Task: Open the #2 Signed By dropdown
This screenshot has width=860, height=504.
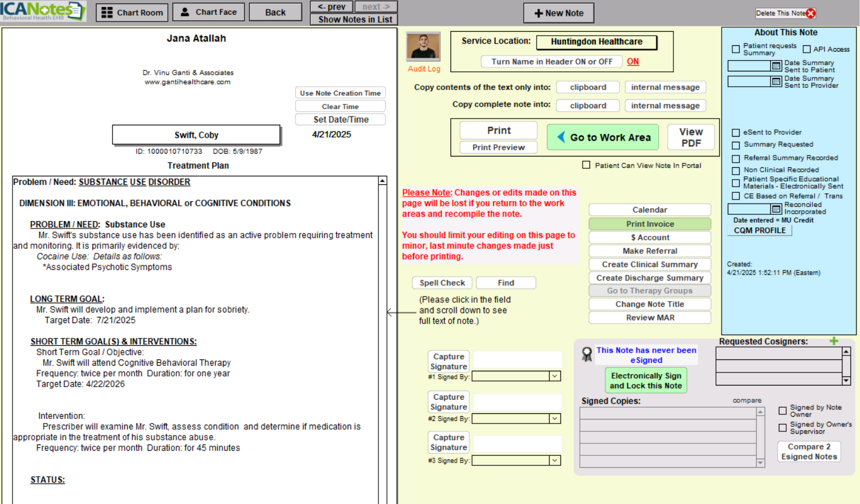Action: pyautogui.click(x=554, y=418)
